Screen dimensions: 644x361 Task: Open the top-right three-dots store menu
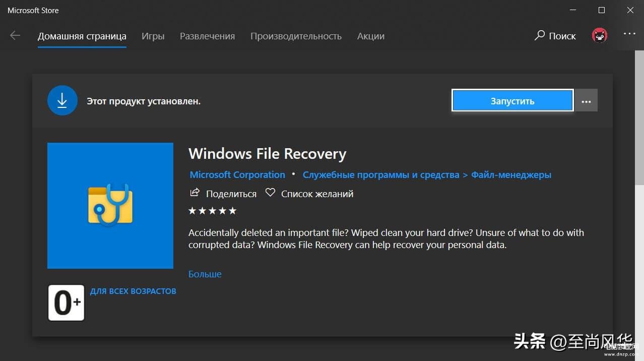click(629, 34)
